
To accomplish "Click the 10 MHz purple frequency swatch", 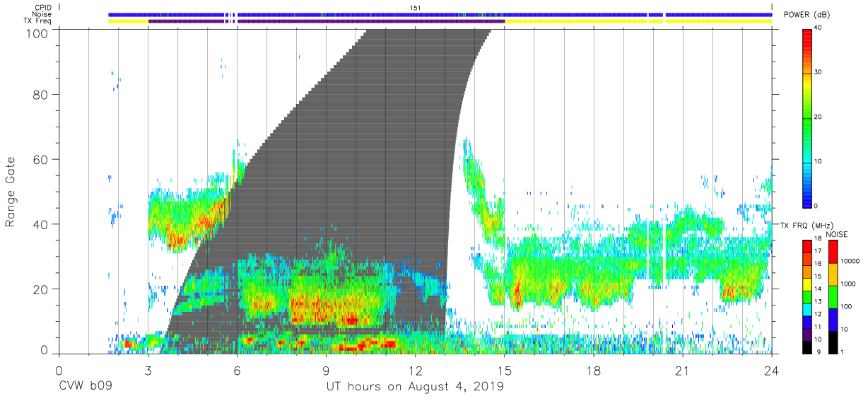I will point(807,334).
